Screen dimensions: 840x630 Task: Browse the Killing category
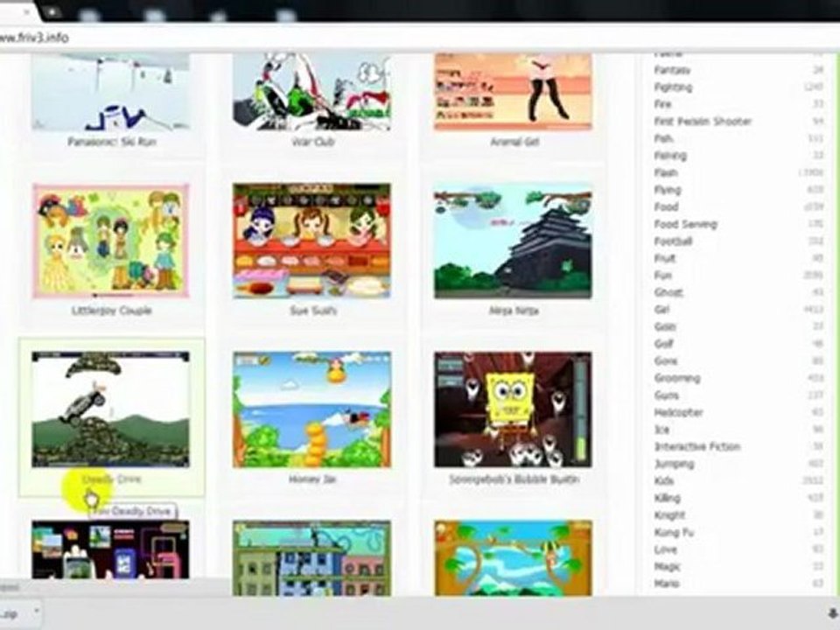(x=668, y=498)
